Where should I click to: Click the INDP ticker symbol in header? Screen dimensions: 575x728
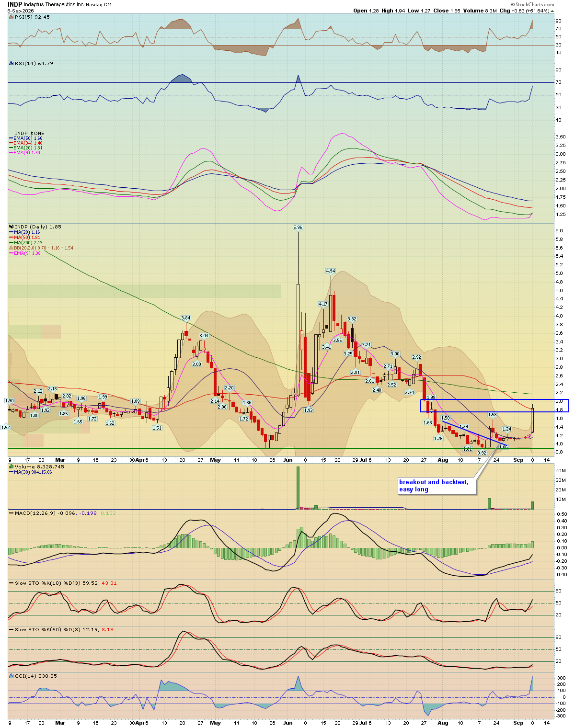pyautogui.click(x=14, y=4)
